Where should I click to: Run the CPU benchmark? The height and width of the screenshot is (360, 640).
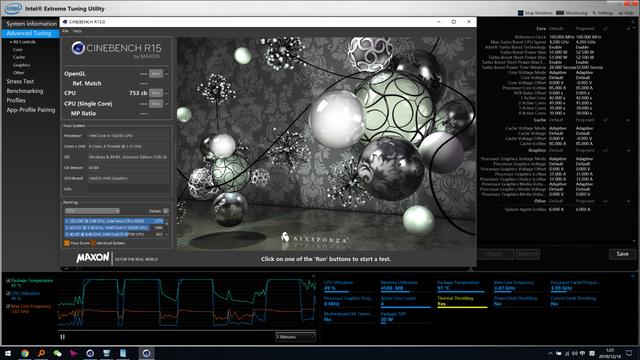(156, 93)
